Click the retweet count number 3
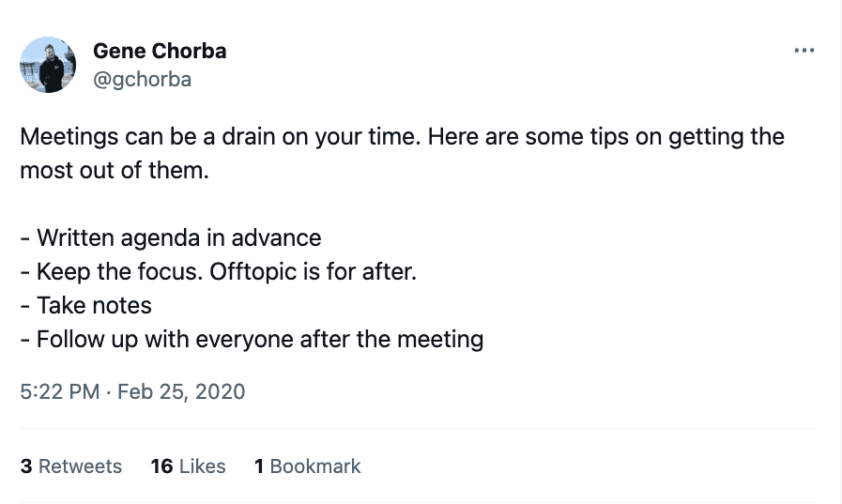 26,466
